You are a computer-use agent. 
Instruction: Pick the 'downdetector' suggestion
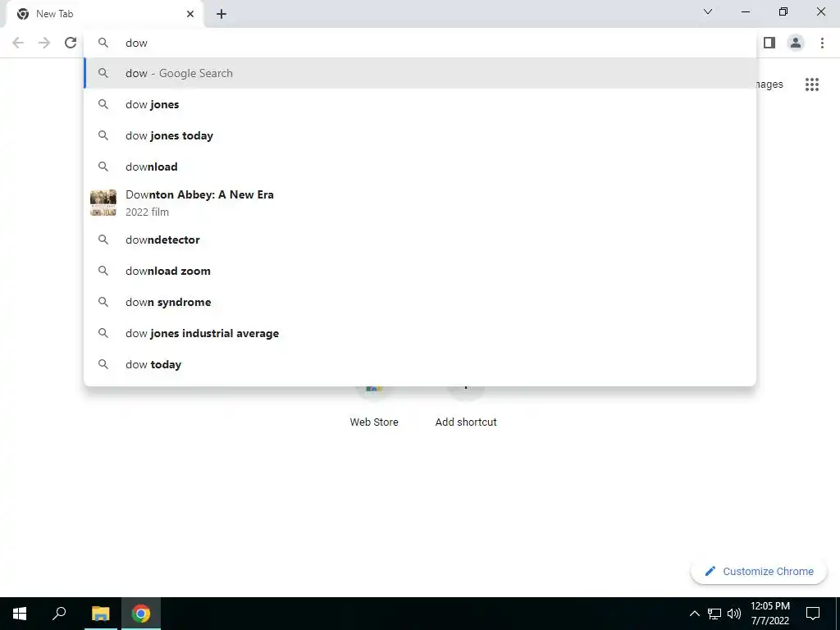420,240
